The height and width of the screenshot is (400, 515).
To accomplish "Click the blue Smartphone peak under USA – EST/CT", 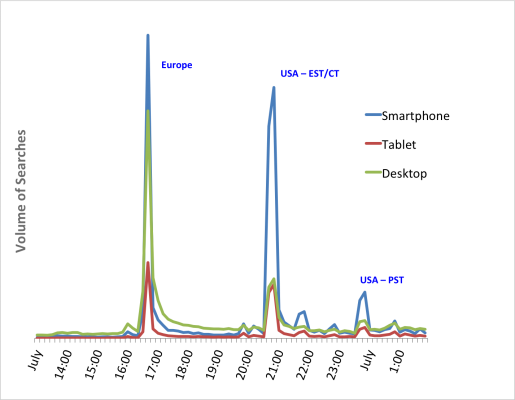I will coord(274,88).
